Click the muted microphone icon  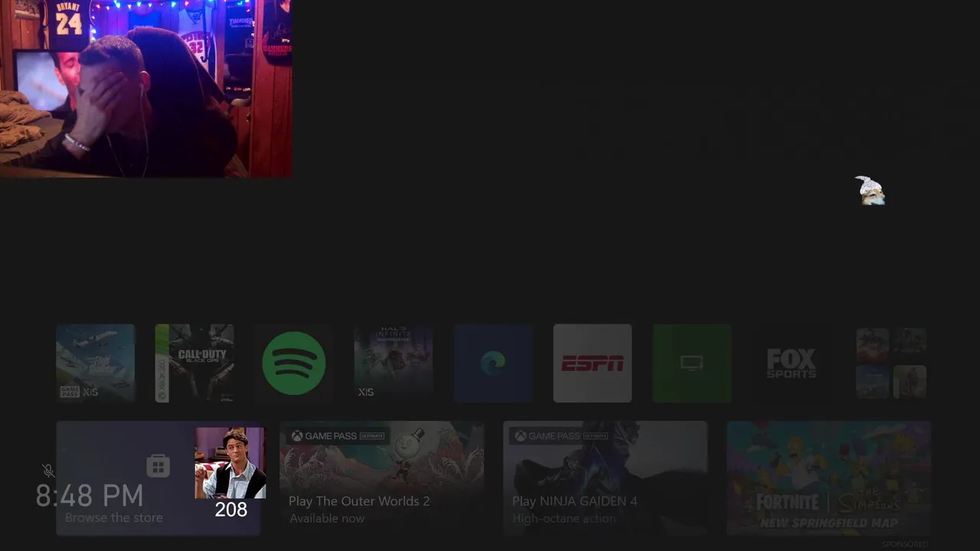click(48, 471)
